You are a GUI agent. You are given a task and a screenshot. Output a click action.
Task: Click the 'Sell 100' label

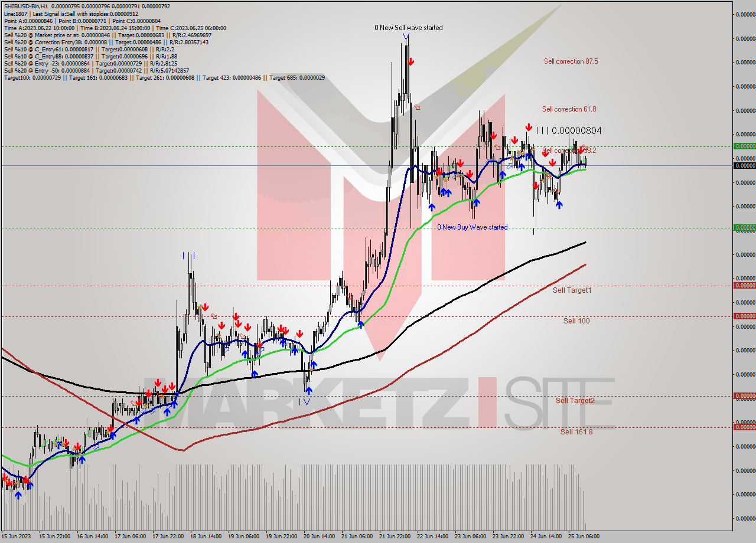click(x=576, y=320)
